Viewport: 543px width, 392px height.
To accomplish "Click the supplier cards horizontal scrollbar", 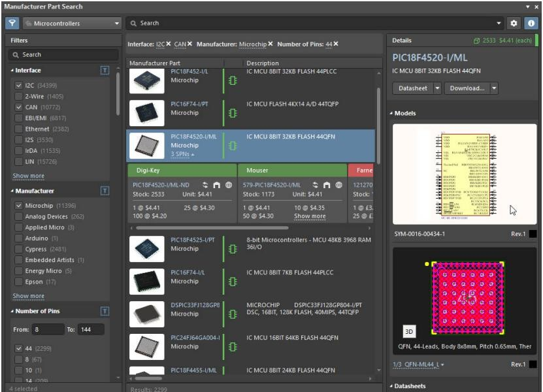I will pos(212,228).
